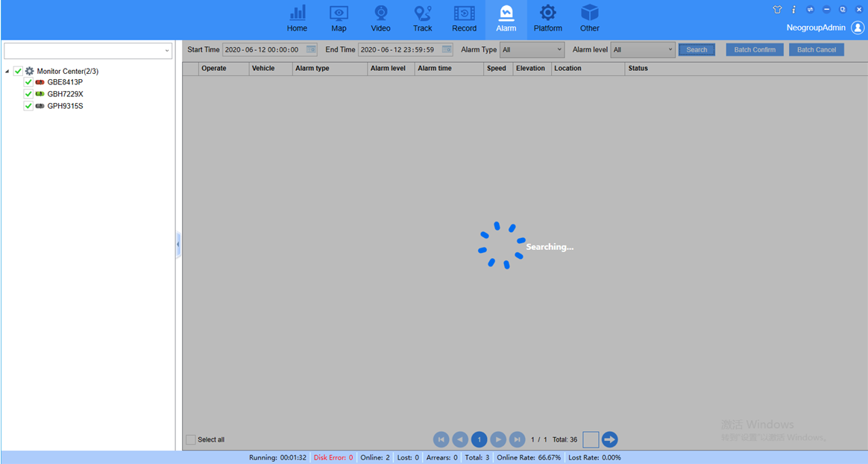The height and width of the screenshot is (464, 868).
Task: Click the Batch Cancel button
Action: pyautogui.click(x=817, y=50)
